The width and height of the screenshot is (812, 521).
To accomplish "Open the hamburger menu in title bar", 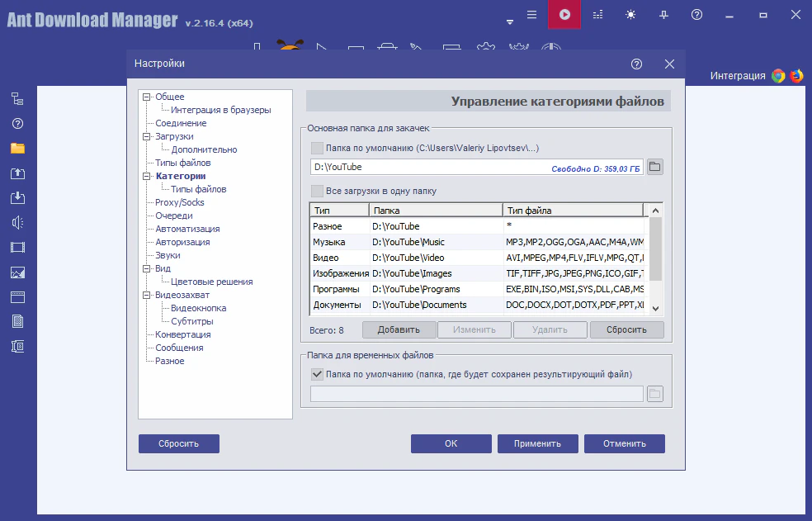I will [532, 15].
